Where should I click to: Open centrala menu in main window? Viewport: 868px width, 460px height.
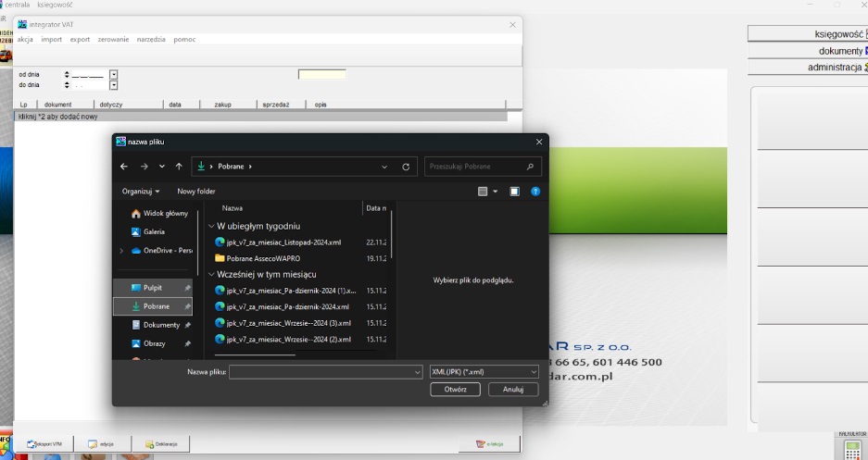[18, 5]
